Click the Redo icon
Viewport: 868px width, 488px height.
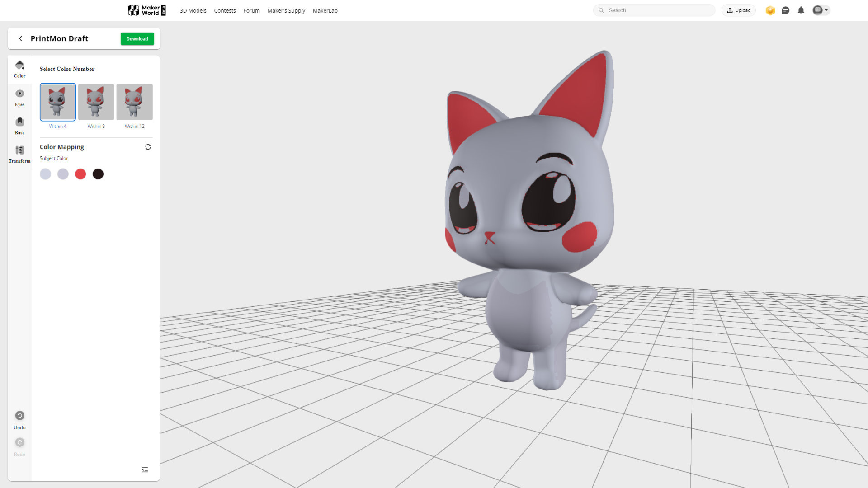[x=19, y=442]
